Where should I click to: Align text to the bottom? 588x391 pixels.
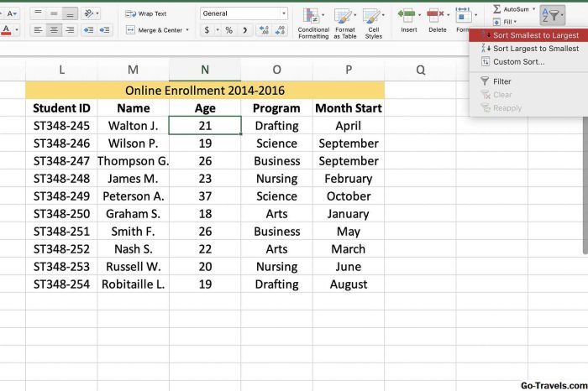click(x=70, y=13)
